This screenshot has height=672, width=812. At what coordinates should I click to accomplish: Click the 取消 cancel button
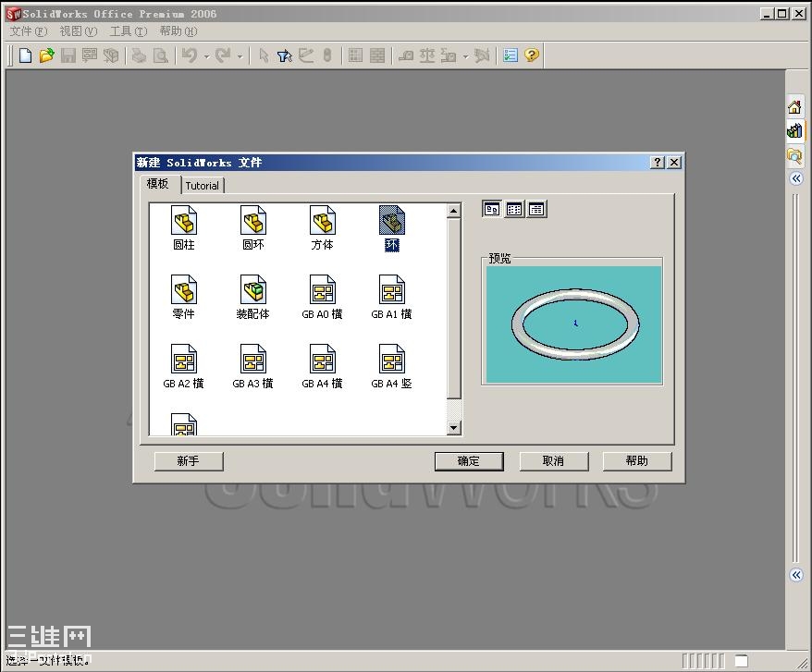pos(554,461)
